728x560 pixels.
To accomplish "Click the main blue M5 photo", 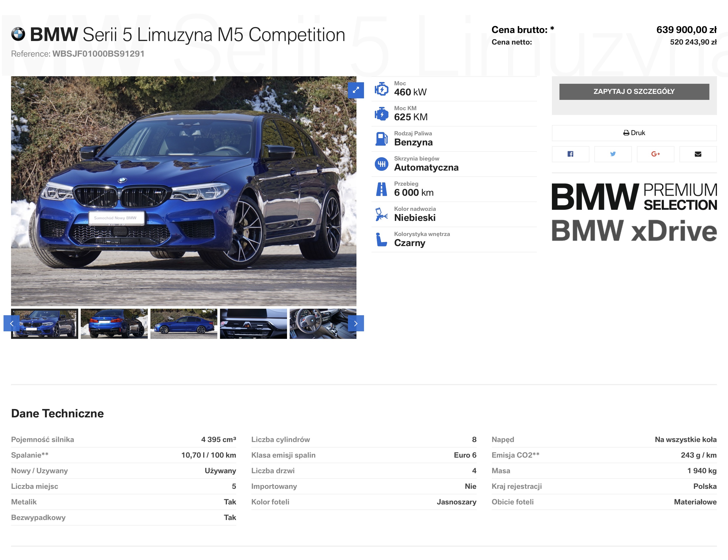I will pos(184,191).
